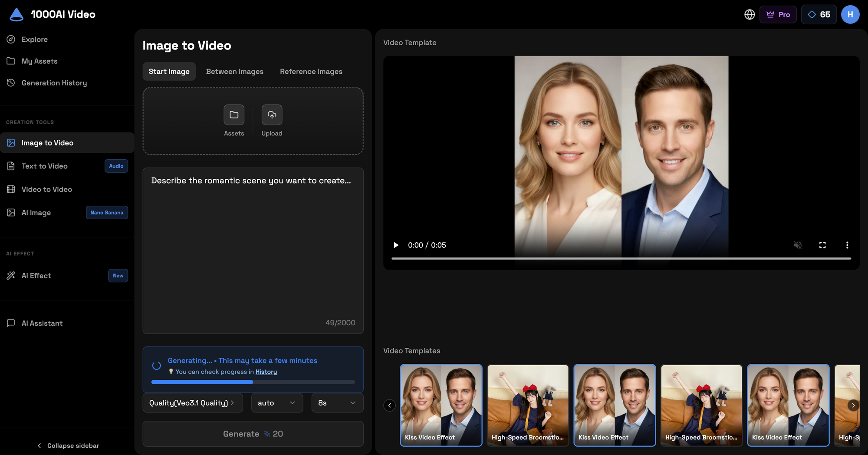Switch to the Reference Images tab
The height and width of the screenshot is (455, 868).
click(311, 71)
